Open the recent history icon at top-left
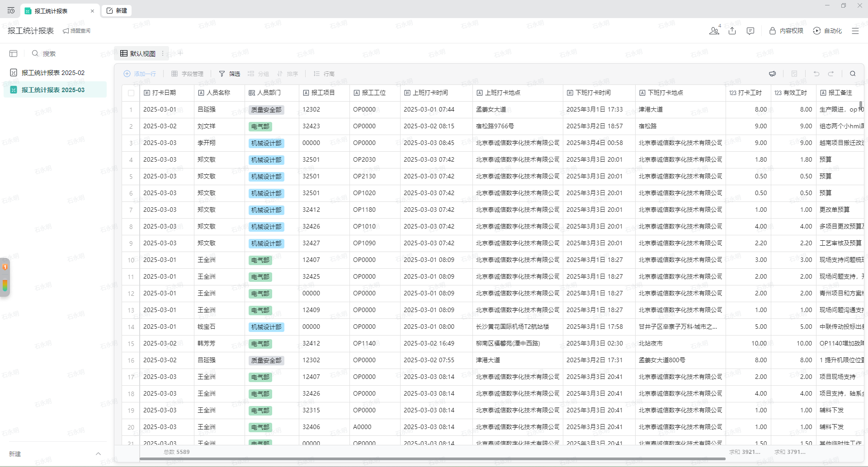This screenshot has height=467, width=868. click(11, 10)
